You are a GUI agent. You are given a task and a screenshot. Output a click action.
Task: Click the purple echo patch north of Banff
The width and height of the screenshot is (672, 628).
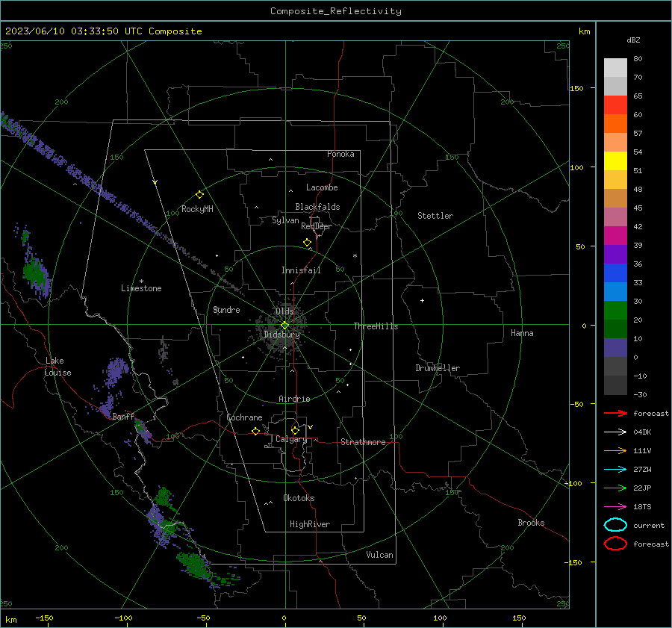tap(116, 371)
